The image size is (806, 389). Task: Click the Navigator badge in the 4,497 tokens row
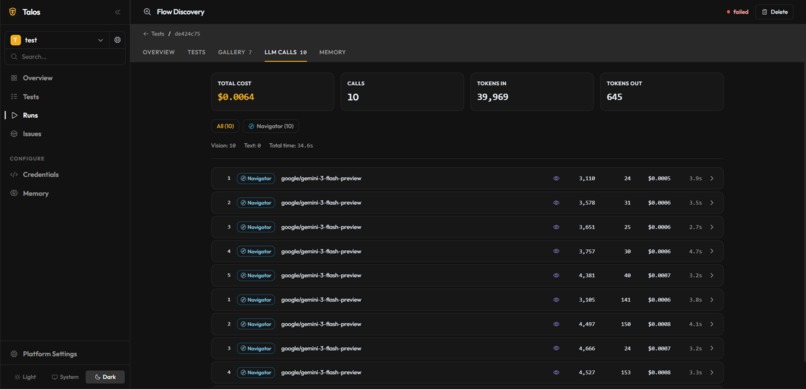(x=255, y=324)
